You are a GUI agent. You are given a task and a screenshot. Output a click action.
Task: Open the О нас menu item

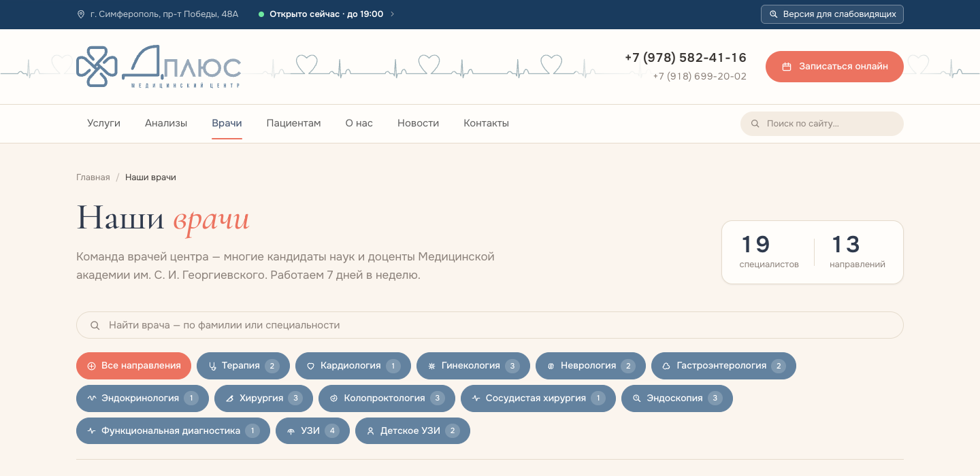pos(359,123)
